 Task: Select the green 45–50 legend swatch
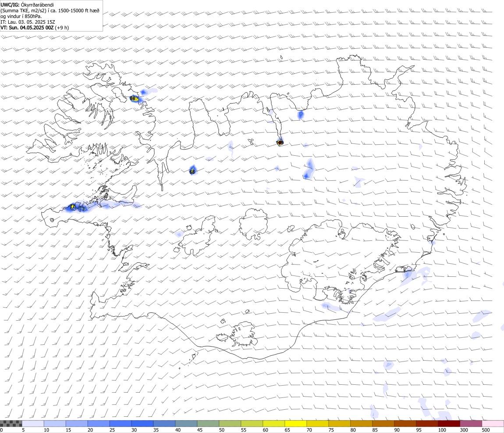coord(208,424)
